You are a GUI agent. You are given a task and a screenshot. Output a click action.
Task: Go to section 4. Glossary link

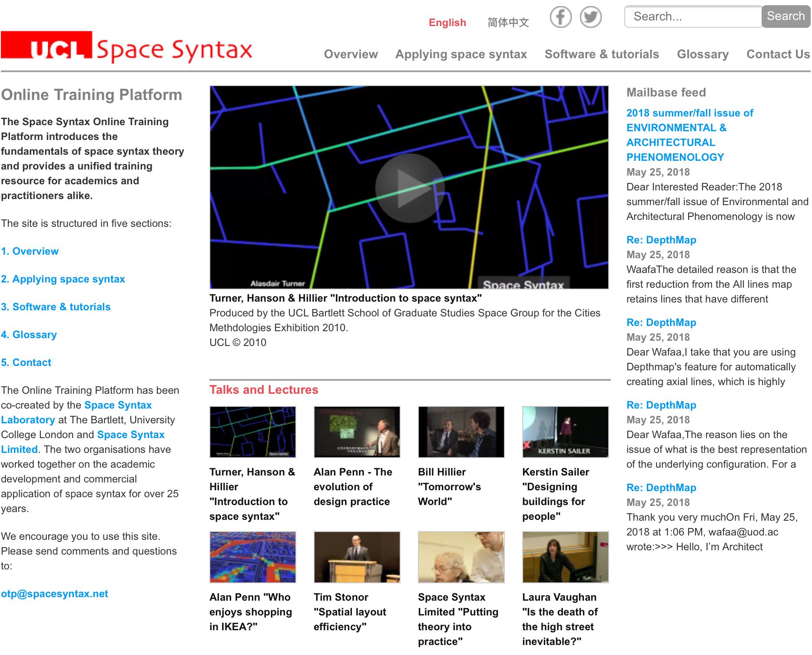(29, 335)
